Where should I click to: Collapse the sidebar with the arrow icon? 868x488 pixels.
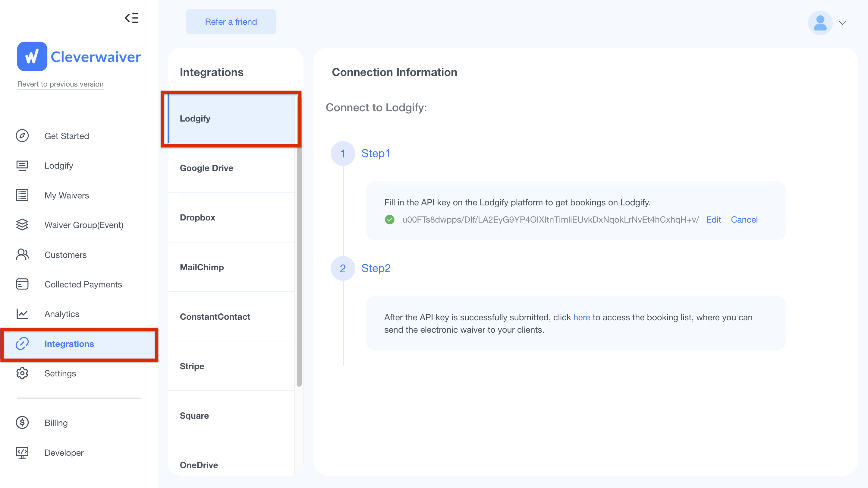coord(131,18)
